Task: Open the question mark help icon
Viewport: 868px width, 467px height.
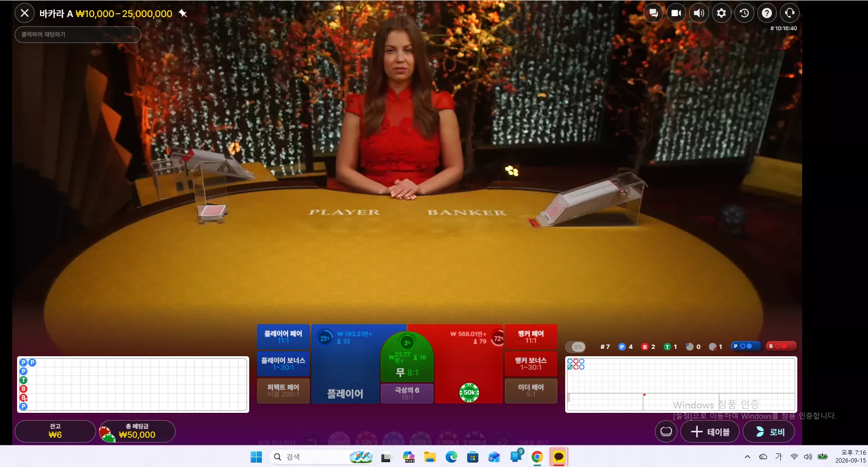Action: point(767,13)
